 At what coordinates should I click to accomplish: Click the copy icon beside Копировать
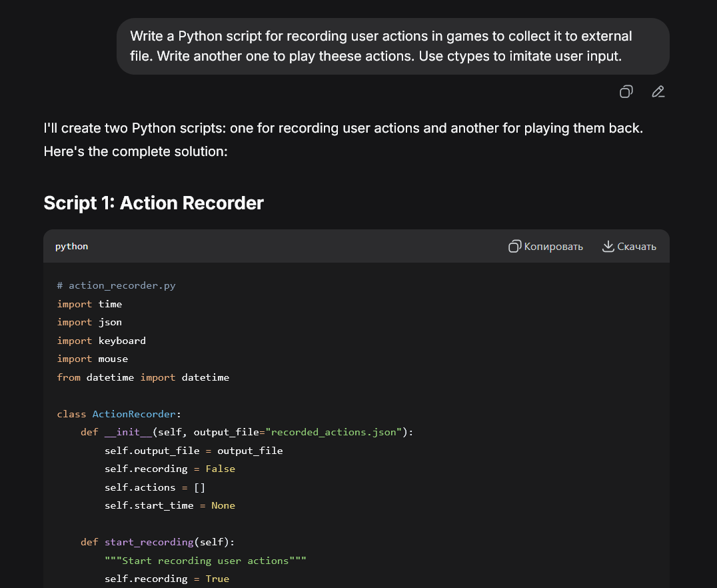click(514, 247)
